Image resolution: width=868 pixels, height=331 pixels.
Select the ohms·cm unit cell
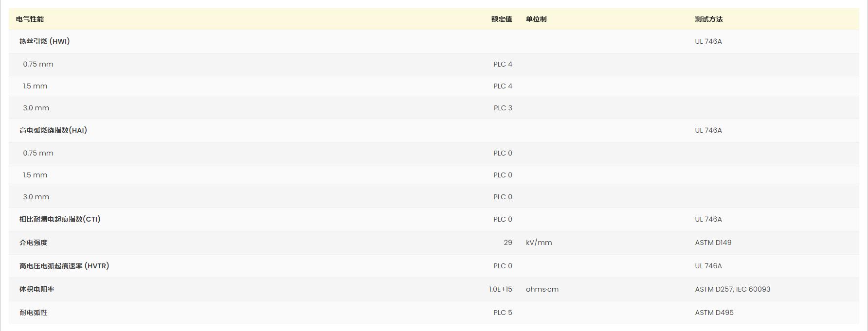[x=542, y=289]
